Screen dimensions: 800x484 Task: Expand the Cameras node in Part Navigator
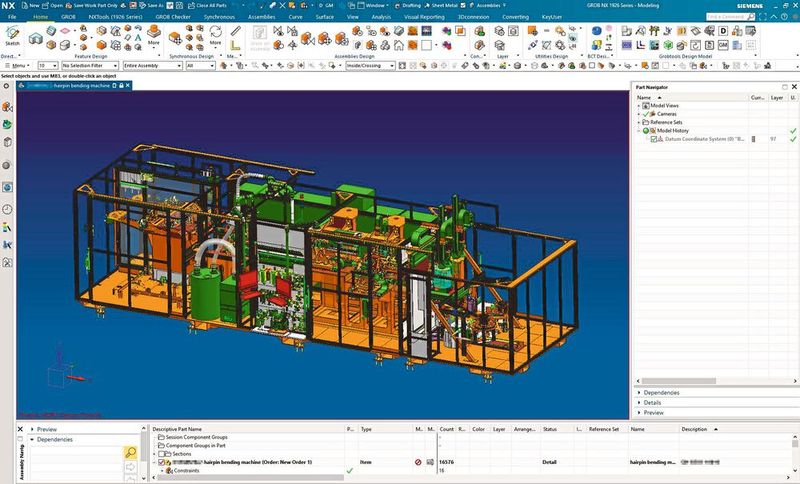(x=639, y=114)
